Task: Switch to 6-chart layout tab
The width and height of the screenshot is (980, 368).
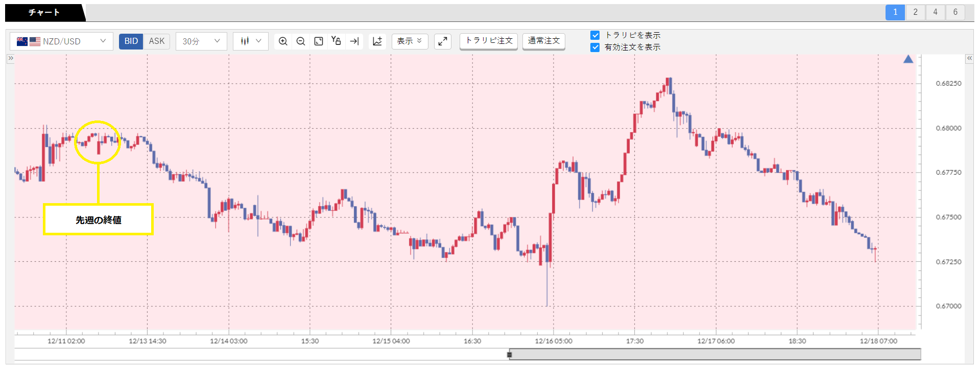Action: [955, 12]
